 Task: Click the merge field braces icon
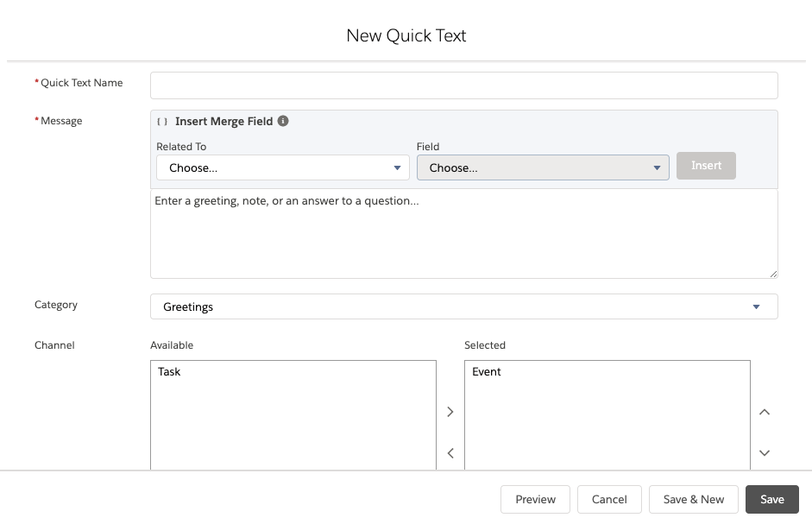(x=162, y=122)
